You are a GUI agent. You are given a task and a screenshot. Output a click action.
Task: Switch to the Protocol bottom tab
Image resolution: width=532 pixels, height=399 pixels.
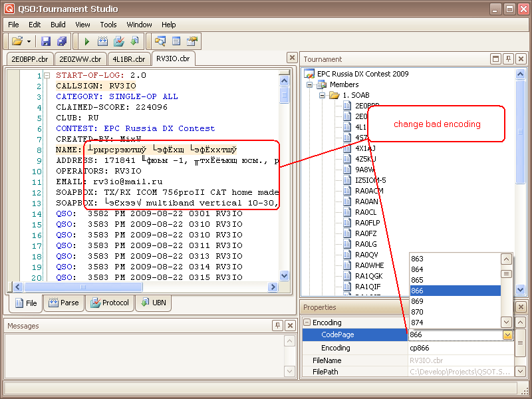pos(110,303)
